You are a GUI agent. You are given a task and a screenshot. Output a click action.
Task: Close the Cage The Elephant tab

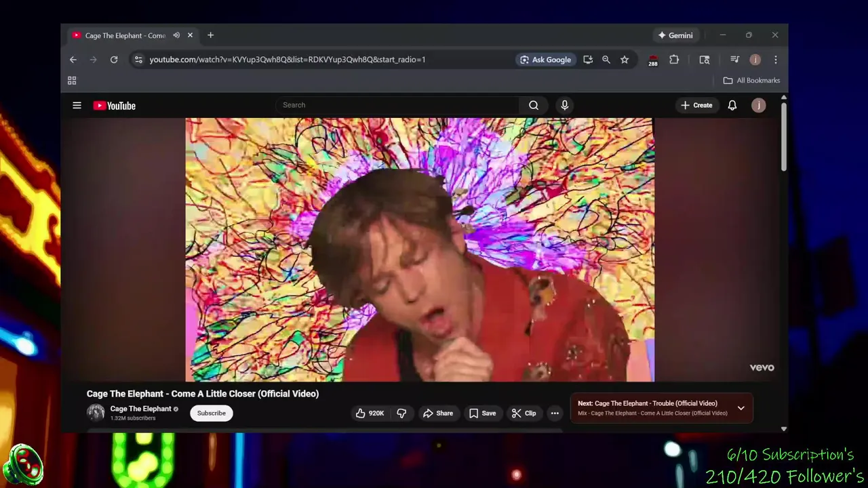tap(190, 35)
